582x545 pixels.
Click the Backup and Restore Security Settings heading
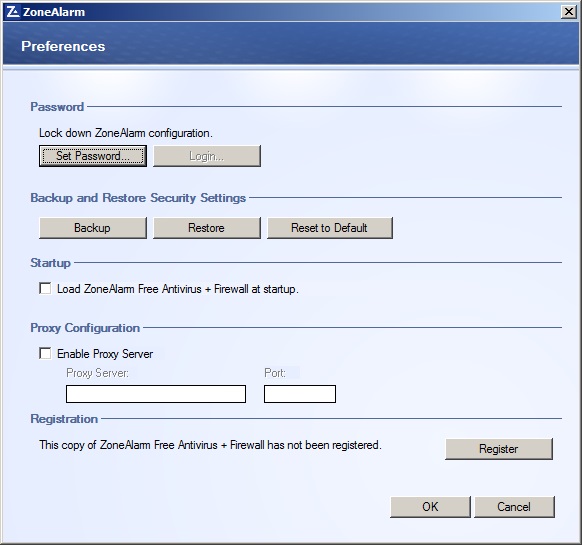(138, 198)
